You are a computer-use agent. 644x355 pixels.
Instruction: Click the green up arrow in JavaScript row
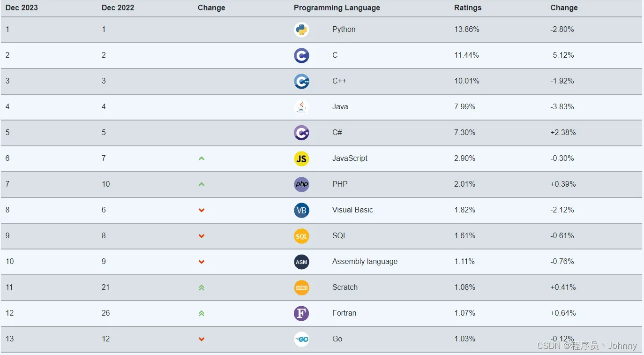[x=202, y=159]
